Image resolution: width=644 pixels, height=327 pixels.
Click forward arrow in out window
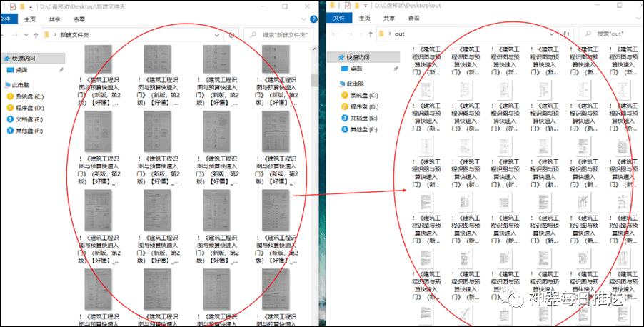[x=350, y=34]
